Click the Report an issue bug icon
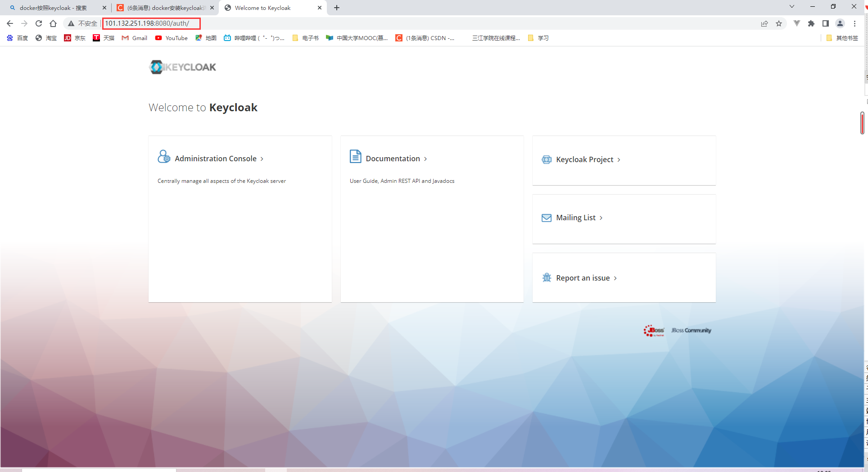Image resolution: width=868 pixels, height=472 pixels. click(547, 277)
